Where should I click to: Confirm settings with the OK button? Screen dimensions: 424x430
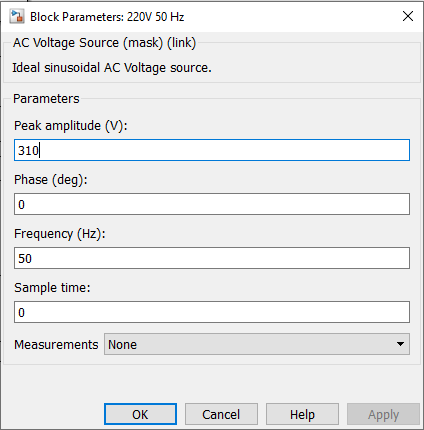click(x=140, y=414)
